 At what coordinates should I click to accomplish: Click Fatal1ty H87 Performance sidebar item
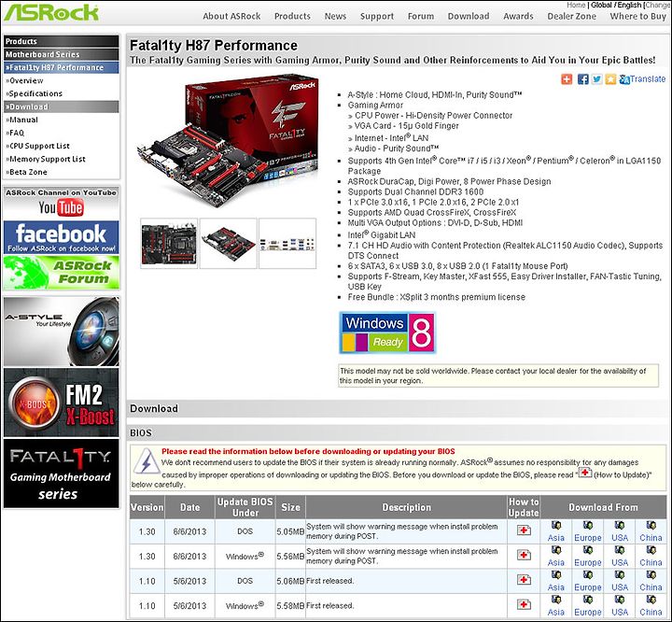(x=62, y=67)
